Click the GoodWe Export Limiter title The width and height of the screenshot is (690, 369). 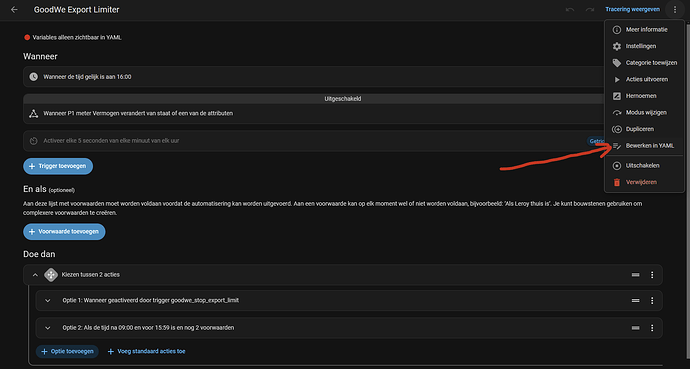click(x=77, y=10)
